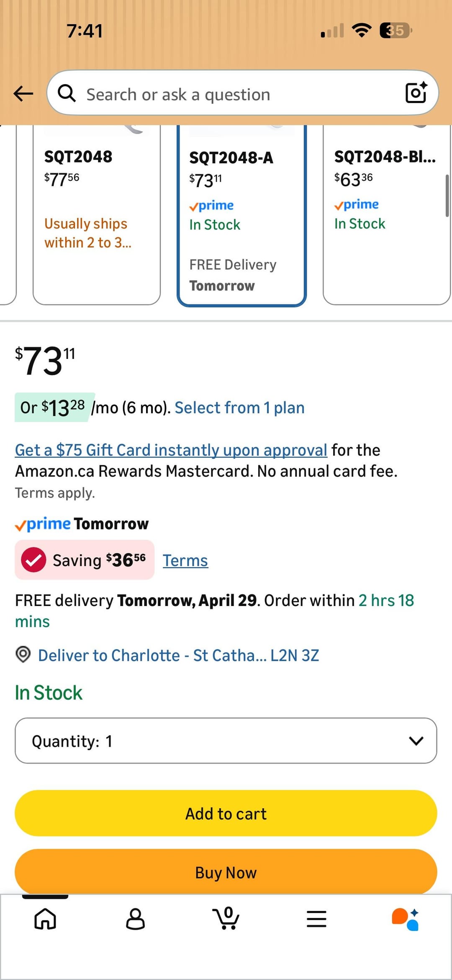Open Select from 1 plan link
Viewport: 452px width, 980px height.
click(239, 407)
